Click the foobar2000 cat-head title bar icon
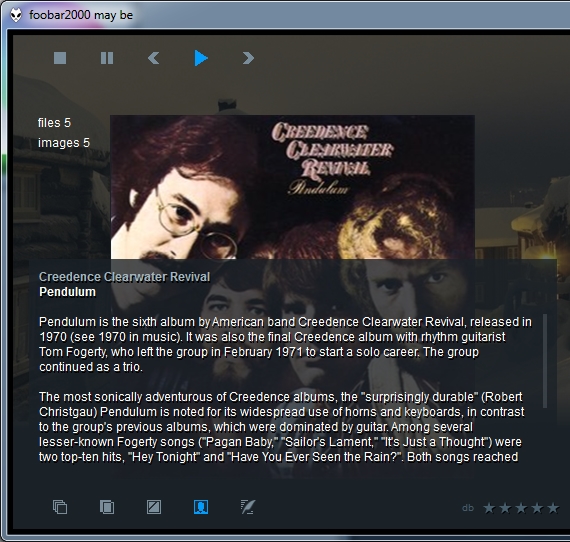570x542 pixels. click(x=16, y=15)
